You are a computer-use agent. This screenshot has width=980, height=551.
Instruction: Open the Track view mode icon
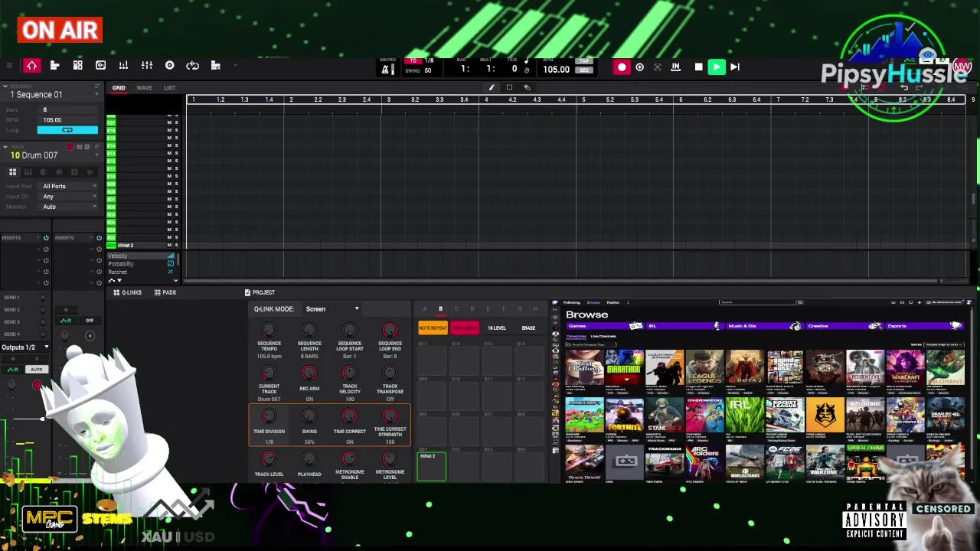pos(54,66)
